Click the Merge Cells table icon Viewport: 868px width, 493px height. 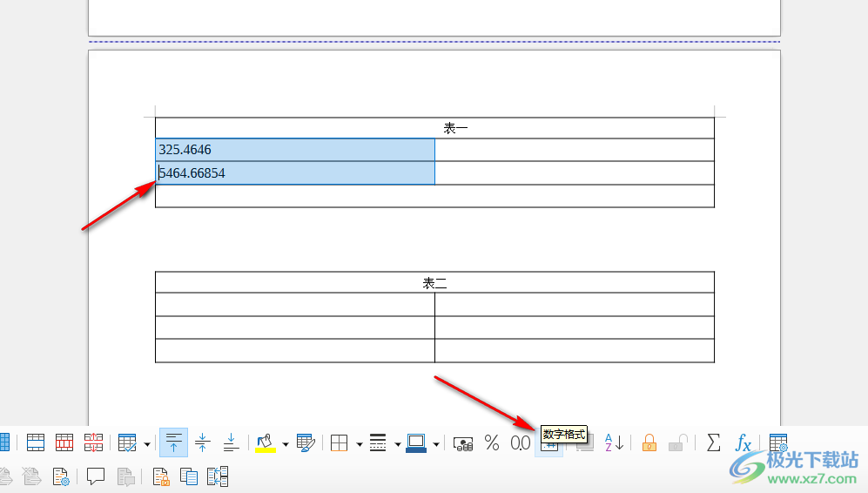(36, 443)
